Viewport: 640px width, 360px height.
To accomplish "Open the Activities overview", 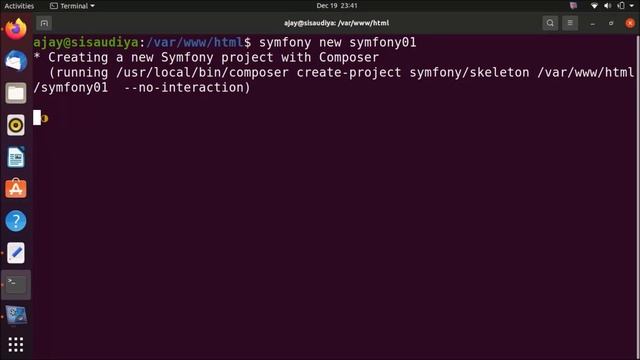I will [x=19, y=6].
